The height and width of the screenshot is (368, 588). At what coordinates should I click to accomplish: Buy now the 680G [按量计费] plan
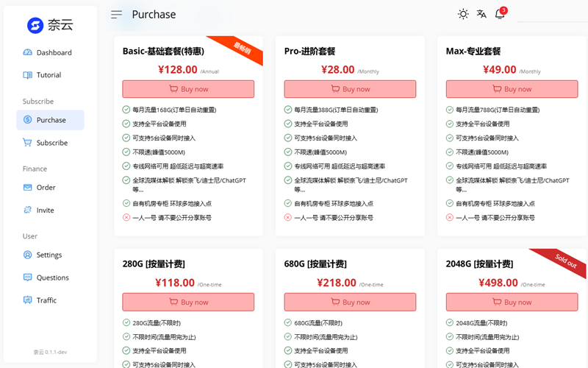[350, 302]
